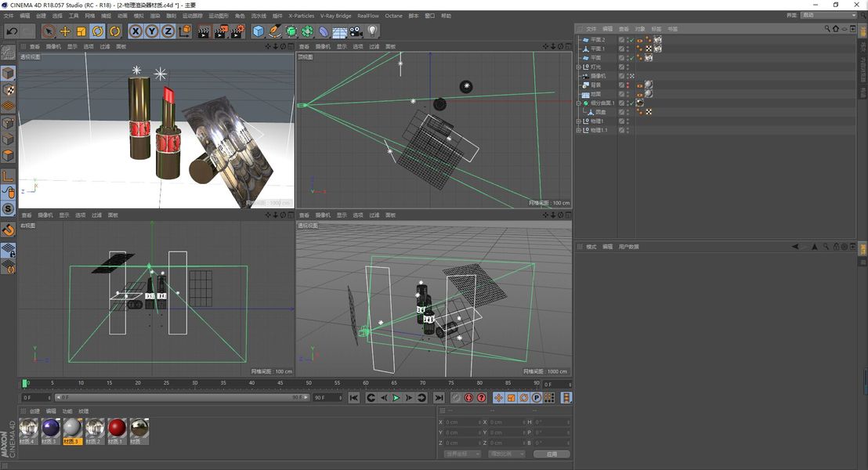Open 创建 menu in material manager
Viewport: 868px width, 470px height.
point(35,411)
